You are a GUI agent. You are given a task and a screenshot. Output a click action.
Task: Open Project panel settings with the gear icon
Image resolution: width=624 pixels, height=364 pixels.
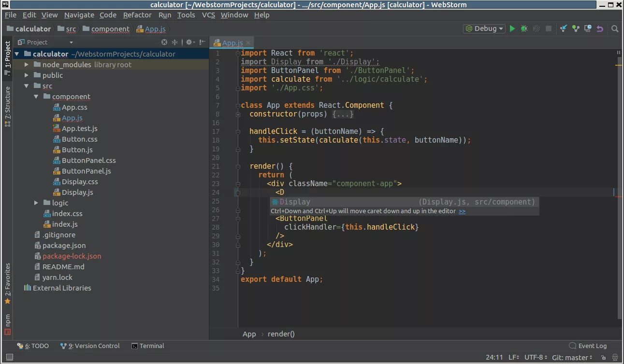(189, 42)
